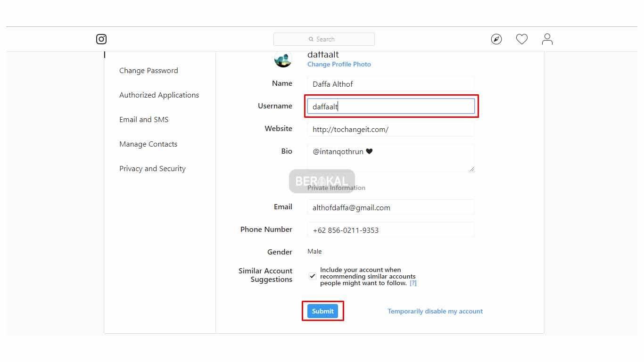The width and height of the screenshot is (644, 362).
Task: Go to profile via person icon
Action: [x=547, y=39]
